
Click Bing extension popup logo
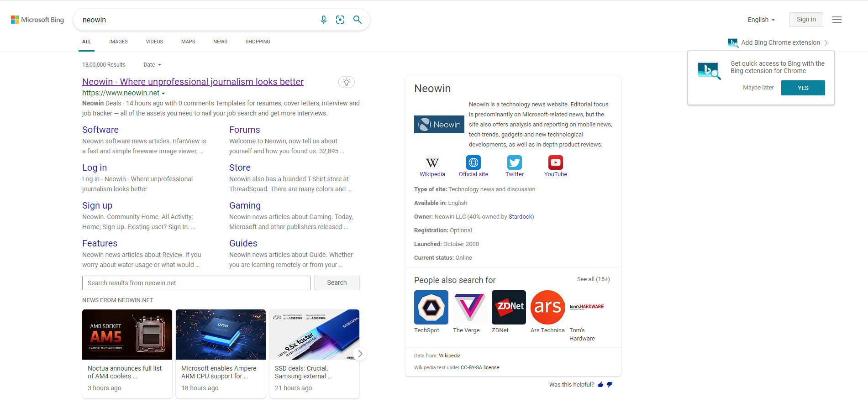tap(709, 71)
